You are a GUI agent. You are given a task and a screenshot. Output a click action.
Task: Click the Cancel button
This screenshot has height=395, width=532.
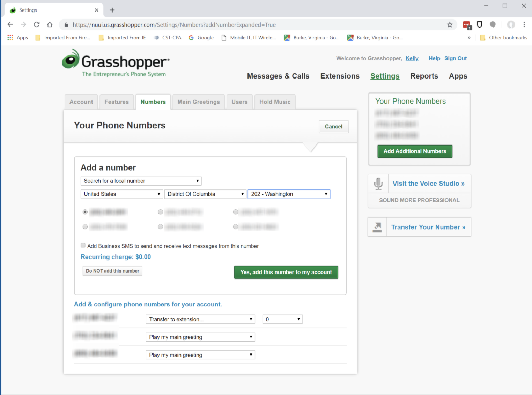334,127
